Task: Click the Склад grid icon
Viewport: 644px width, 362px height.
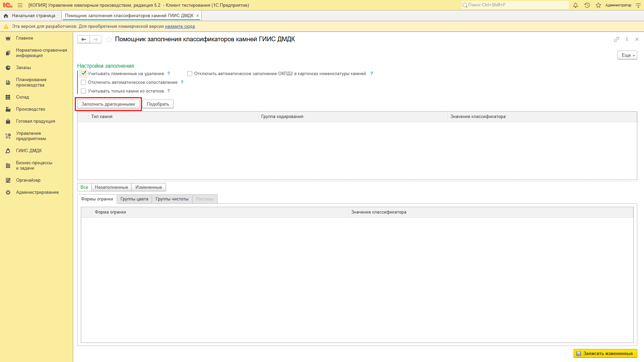Action: (x=8, y=97)
